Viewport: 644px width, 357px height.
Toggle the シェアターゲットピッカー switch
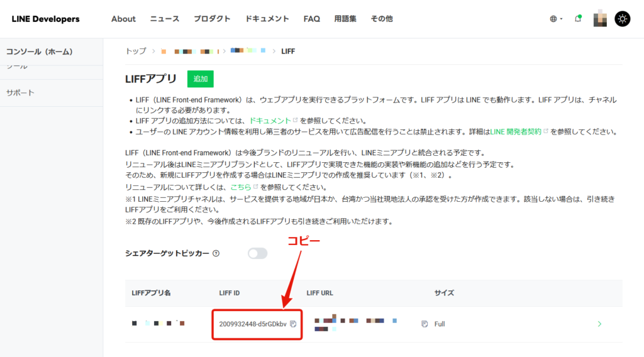(257, 253)
